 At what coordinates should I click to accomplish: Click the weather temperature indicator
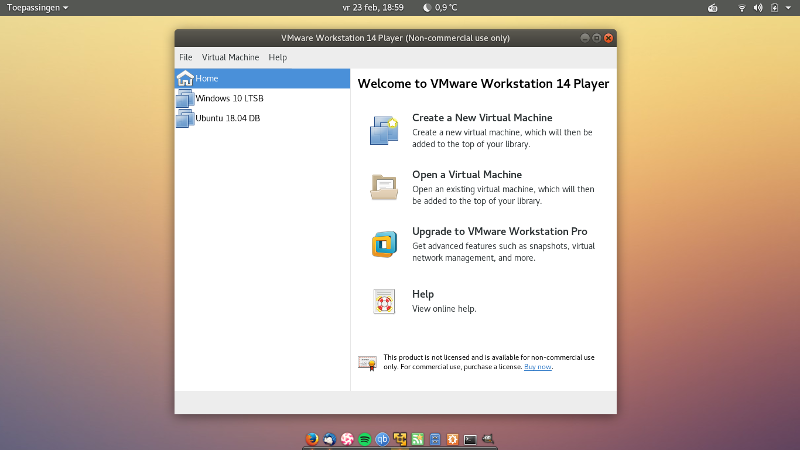[x=440, y=8]
